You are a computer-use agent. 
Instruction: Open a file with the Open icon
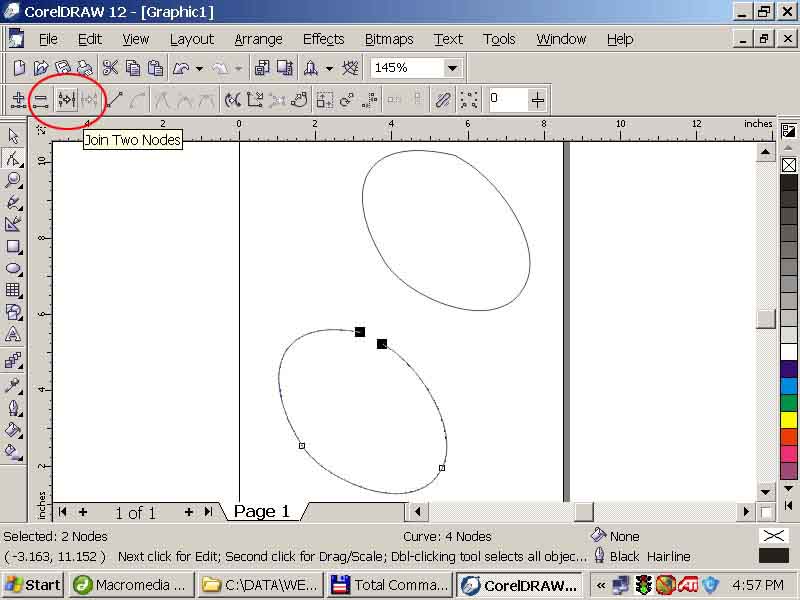point(41,68)
